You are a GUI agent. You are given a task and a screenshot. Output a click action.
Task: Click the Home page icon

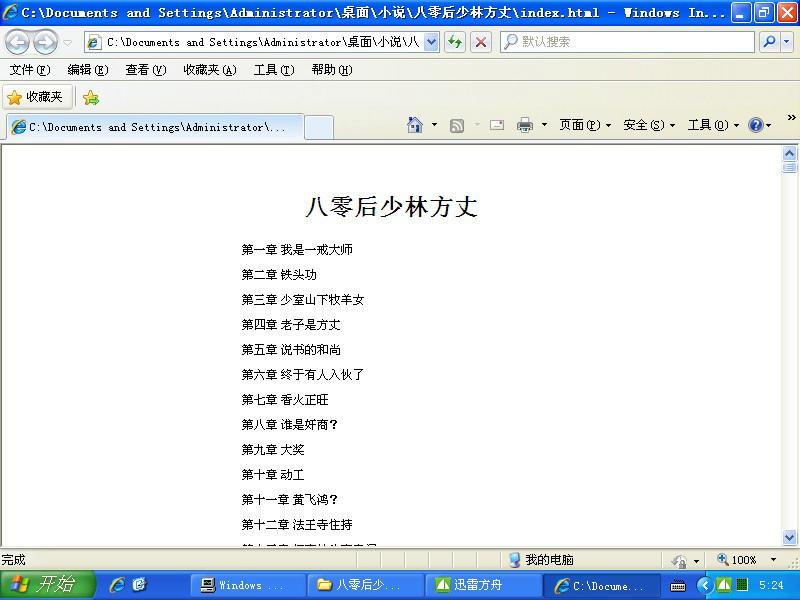(x=415, y=125)
